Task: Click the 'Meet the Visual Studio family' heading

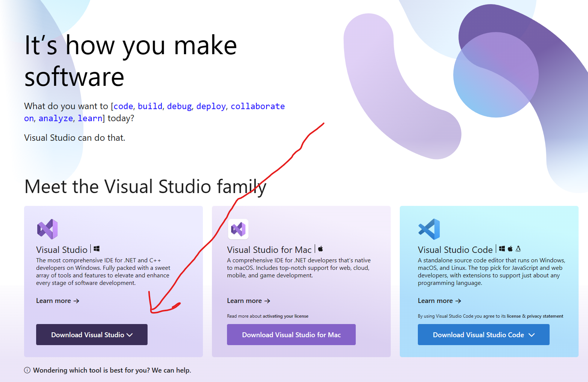Action: 145,187
